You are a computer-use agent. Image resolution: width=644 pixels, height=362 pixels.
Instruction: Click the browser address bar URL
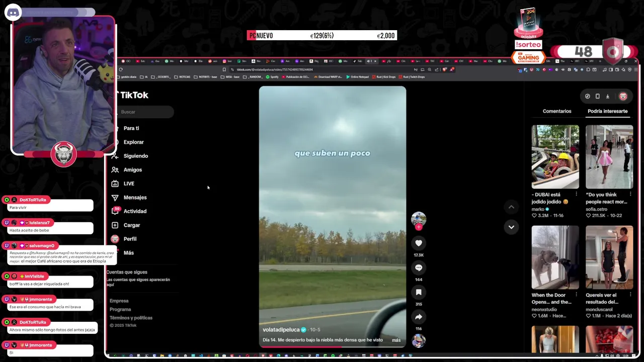pyautogui.click(x=275, y=69)
